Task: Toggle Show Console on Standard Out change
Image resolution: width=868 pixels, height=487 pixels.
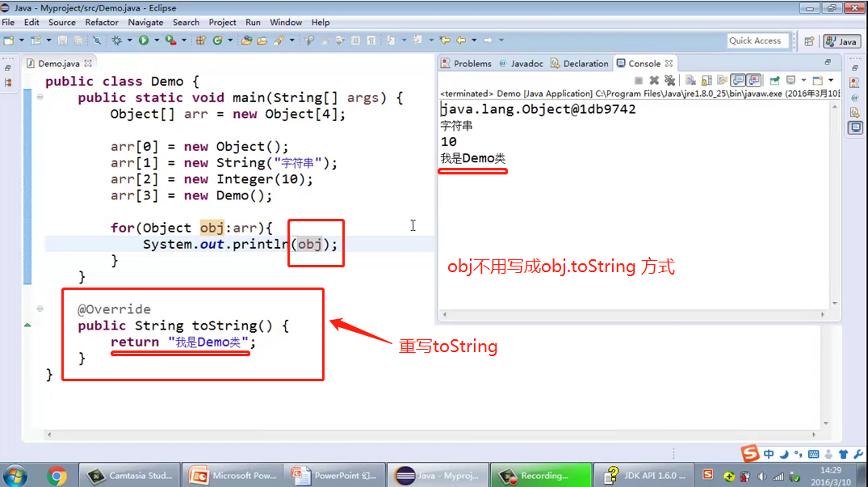Action: tap(738, 80)
